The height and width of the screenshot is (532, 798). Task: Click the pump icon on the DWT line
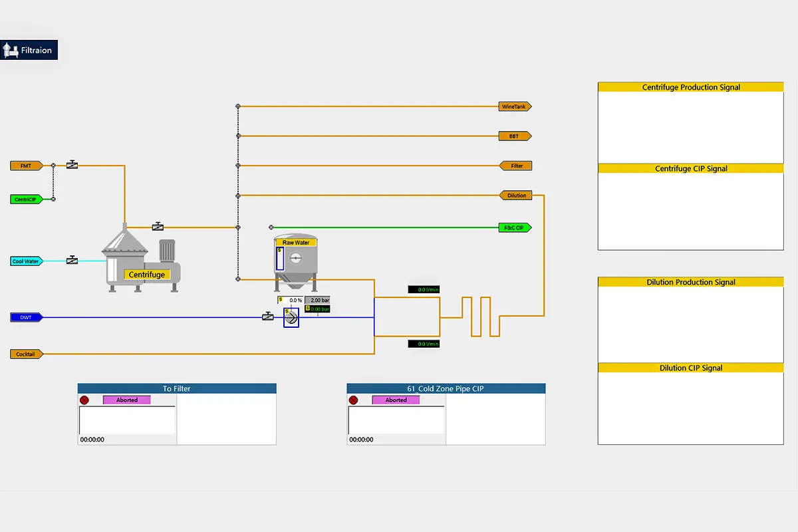coord(291,318)
